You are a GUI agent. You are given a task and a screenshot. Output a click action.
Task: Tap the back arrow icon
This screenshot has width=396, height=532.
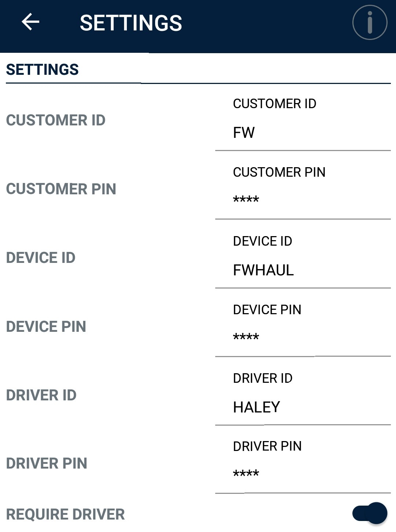point(30,22)
